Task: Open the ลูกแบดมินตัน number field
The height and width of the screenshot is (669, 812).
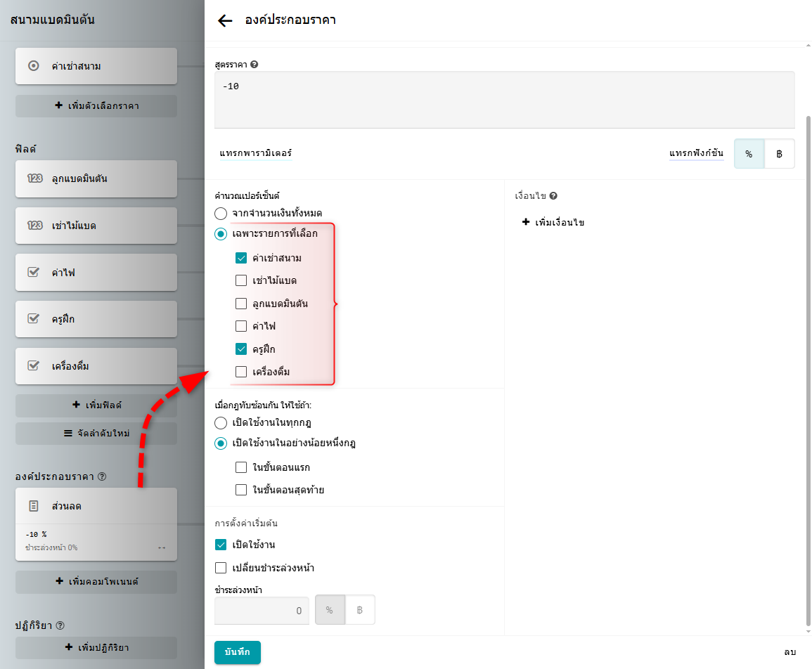Action: pos(96,178)
